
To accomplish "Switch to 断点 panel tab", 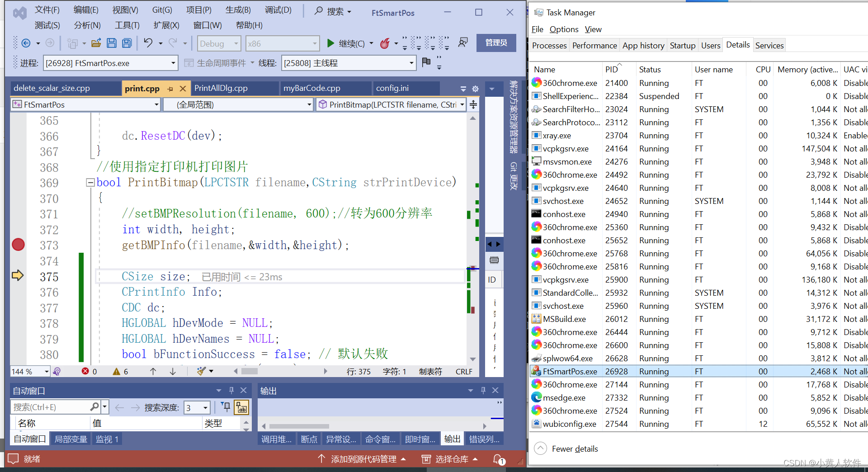I will pos(309,439).
